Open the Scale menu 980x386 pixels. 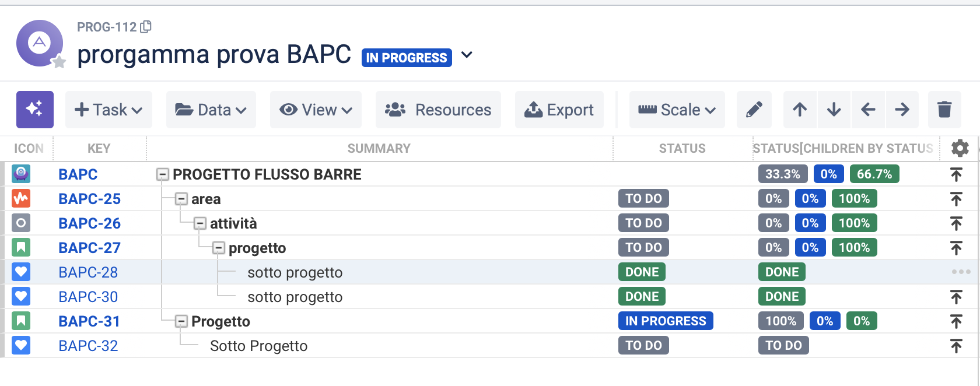point(677,110)
